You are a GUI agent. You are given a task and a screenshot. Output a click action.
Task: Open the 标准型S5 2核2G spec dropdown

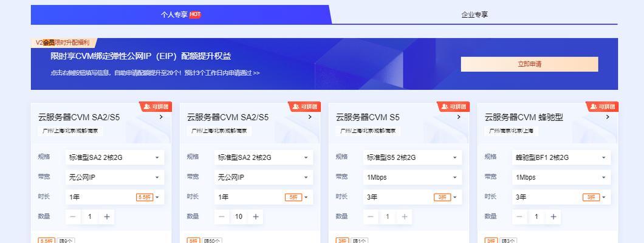[413, 157]
